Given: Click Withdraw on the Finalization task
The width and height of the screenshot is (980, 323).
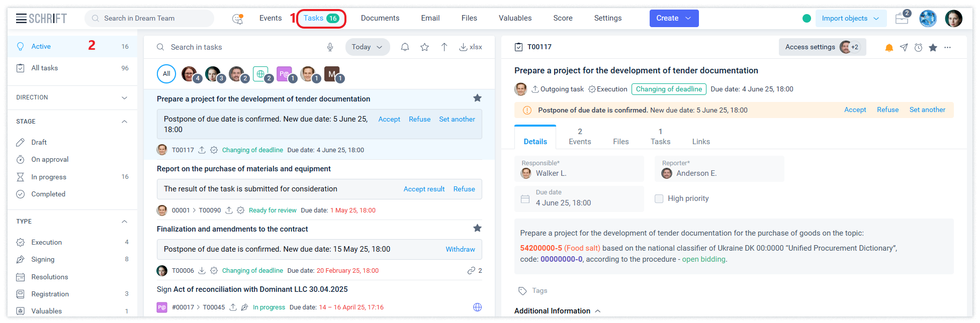Looking at the screenshot, I should pyautogui.click(x=460, y=249).
